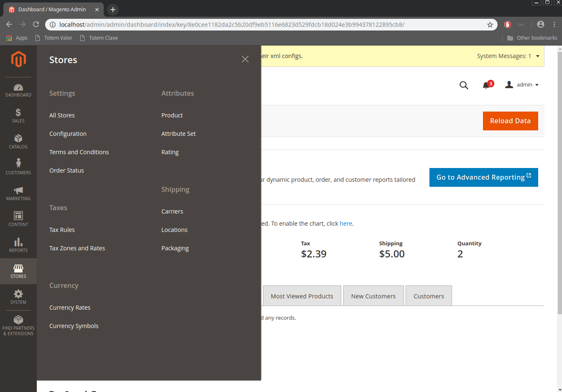The width and height of the screenshot is (562, 392).
Task: Click the notifications bell icon
Action: [486, 85]
